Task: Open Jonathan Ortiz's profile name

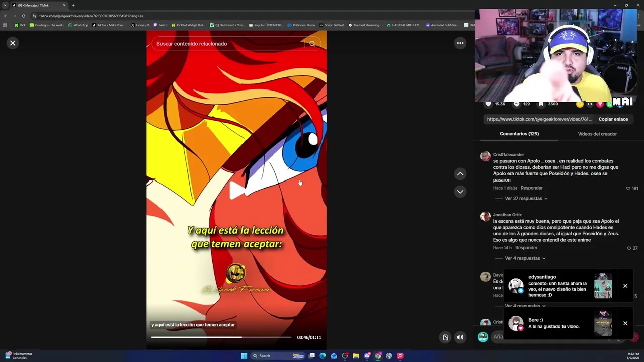Action: [507, 215]
